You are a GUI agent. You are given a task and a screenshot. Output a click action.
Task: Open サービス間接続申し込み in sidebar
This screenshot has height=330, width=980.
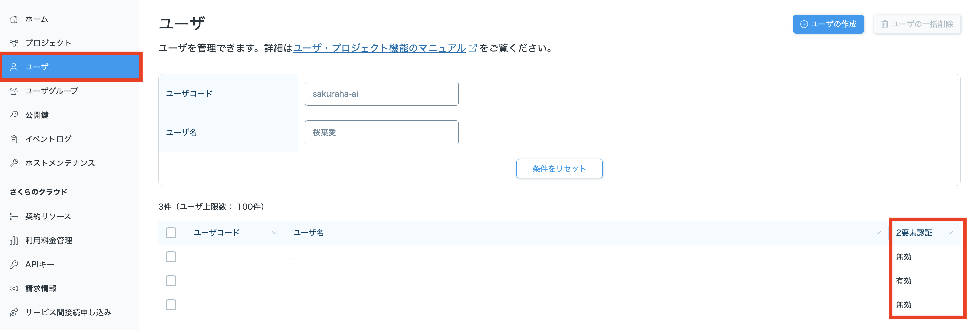point(70,312)
